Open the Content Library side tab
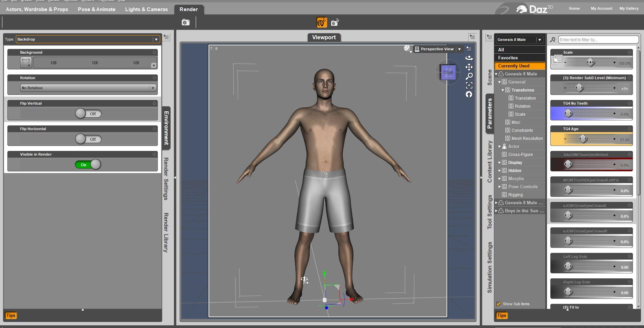Viewport: 644px width, 328px height. point(490,162)
